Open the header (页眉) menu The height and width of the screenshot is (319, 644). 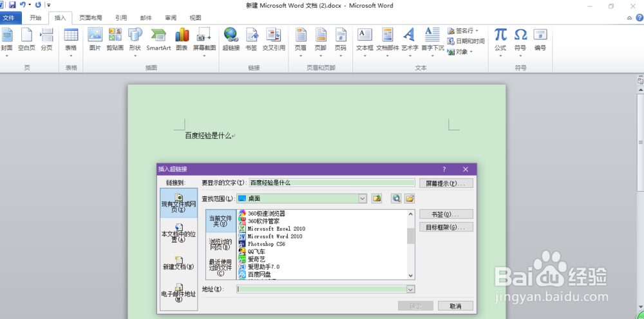coord(301,42)
